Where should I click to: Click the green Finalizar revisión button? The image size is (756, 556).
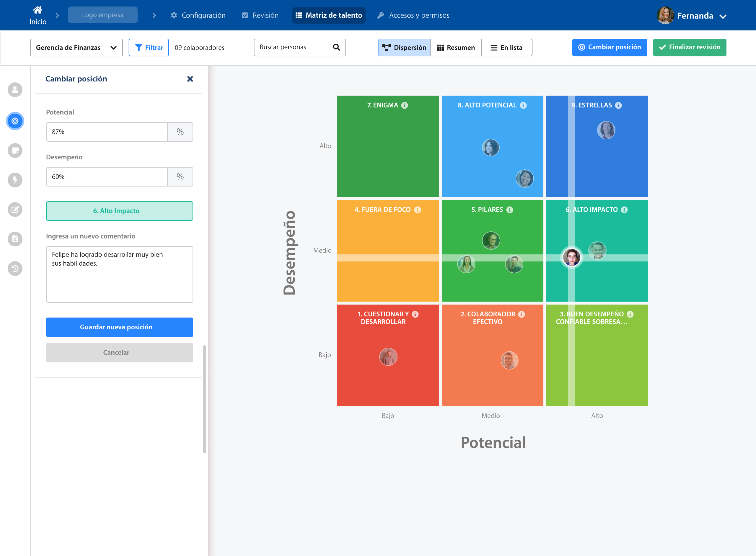[689, 48]
